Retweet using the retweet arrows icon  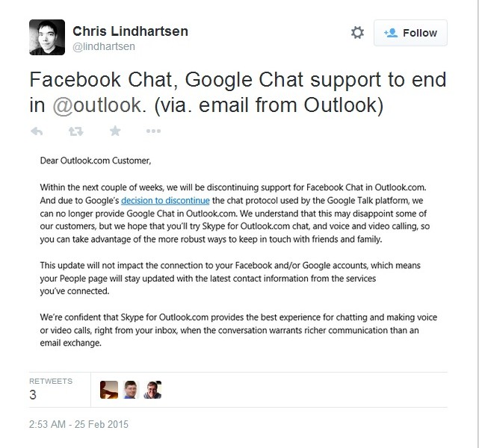(x=75, y=131)
